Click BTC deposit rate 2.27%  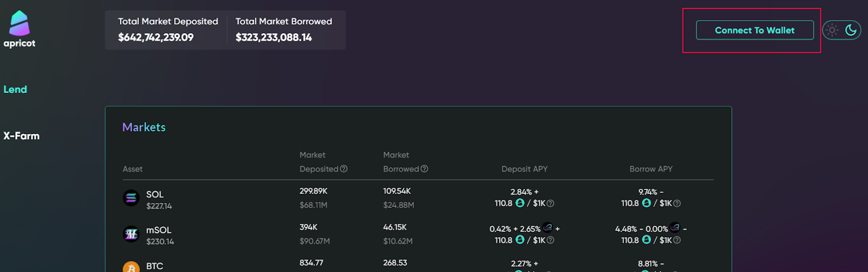pyautogui.click(x=521, y=264)
